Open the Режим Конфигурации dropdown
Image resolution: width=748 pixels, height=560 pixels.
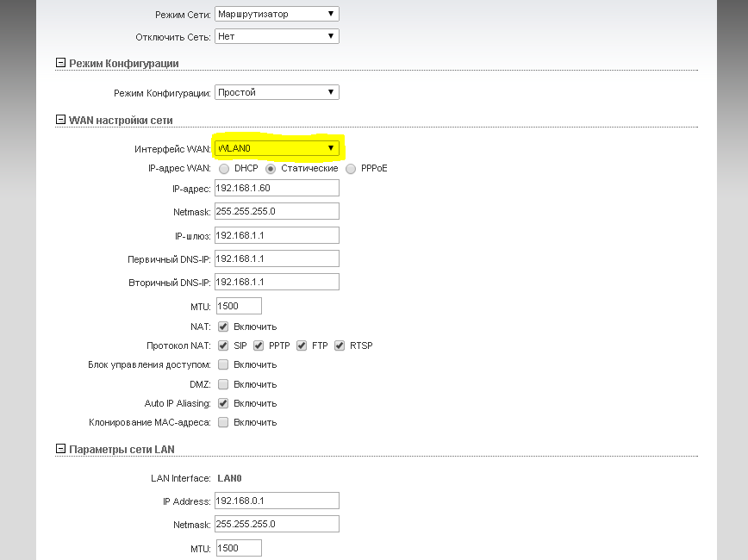(276, 92)
